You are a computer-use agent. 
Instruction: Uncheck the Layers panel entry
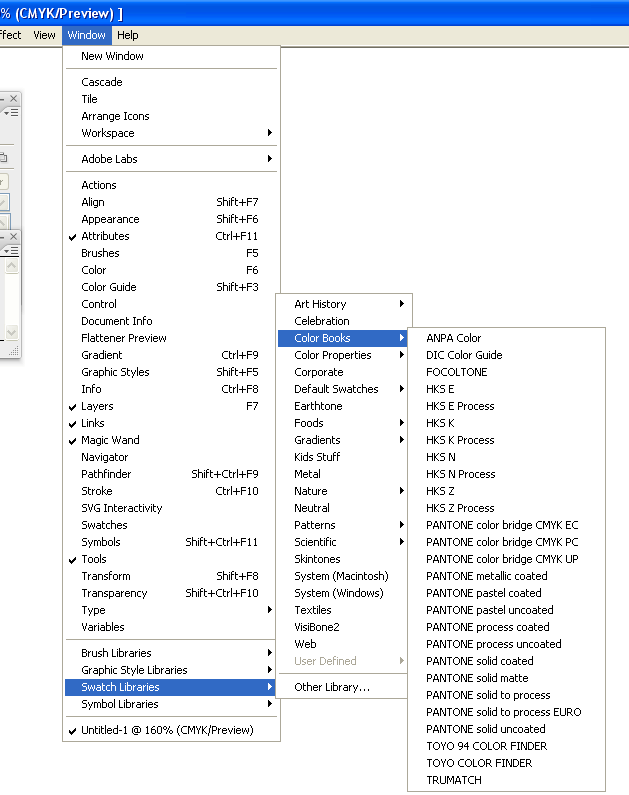point(171,406)
